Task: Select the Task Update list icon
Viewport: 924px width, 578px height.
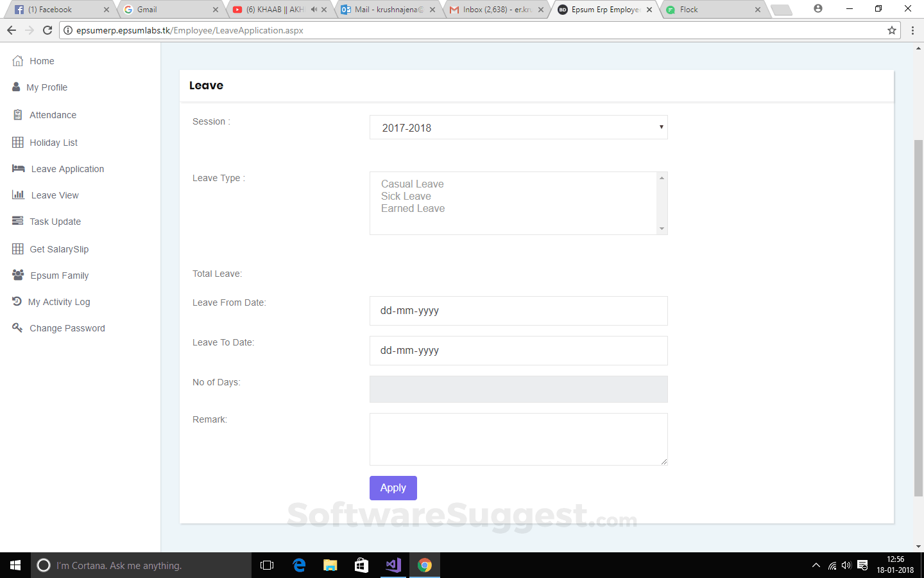Action: 17,221
